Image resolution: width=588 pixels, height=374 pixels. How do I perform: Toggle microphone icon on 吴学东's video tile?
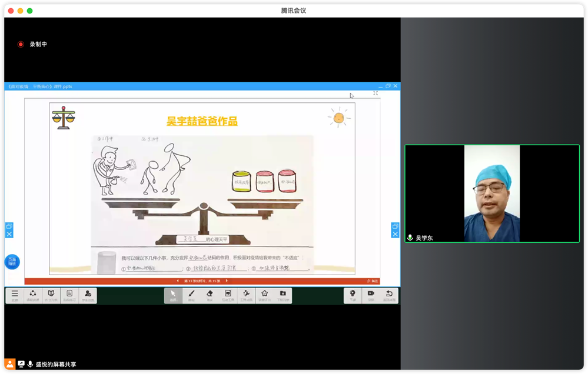pos(410,238)
